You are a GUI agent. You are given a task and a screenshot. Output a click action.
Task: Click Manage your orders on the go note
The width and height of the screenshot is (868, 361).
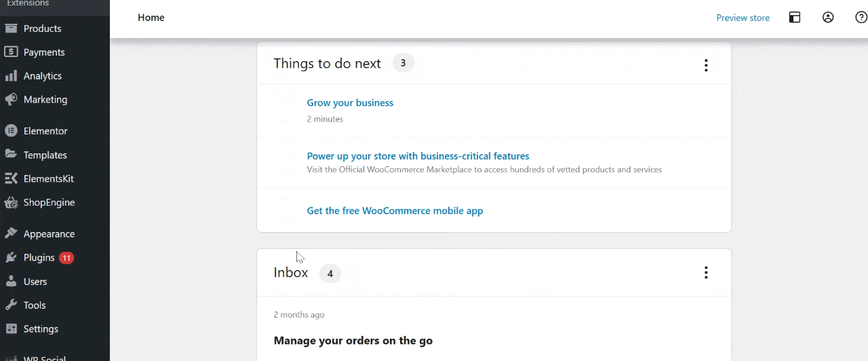(x=353, y=341)
